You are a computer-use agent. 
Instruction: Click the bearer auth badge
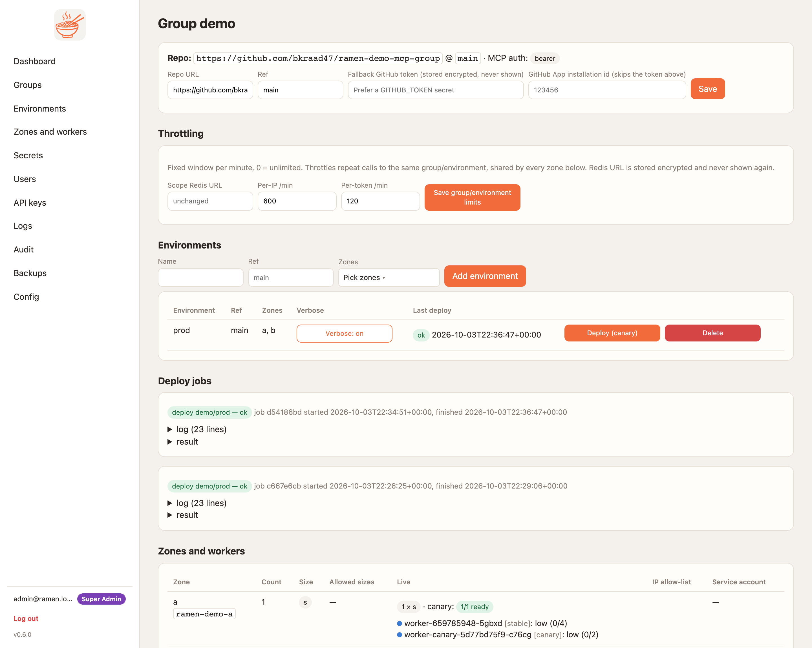[545, 58]
